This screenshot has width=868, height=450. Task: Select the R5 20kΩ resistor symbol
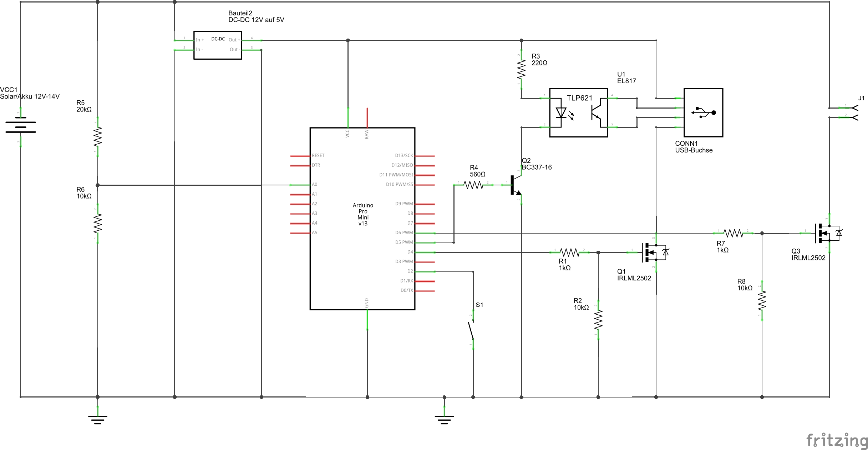[x=97, y=137]
